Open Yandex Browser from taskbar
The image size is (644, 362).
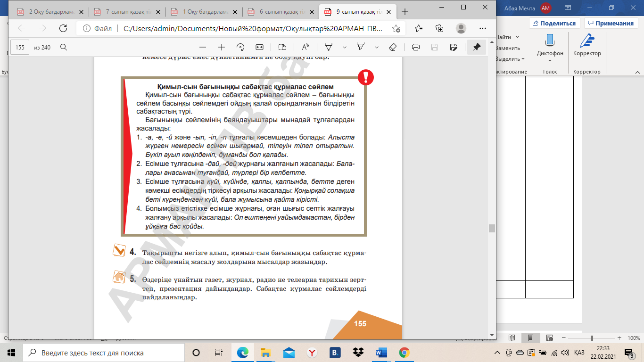tap(312, 353)
